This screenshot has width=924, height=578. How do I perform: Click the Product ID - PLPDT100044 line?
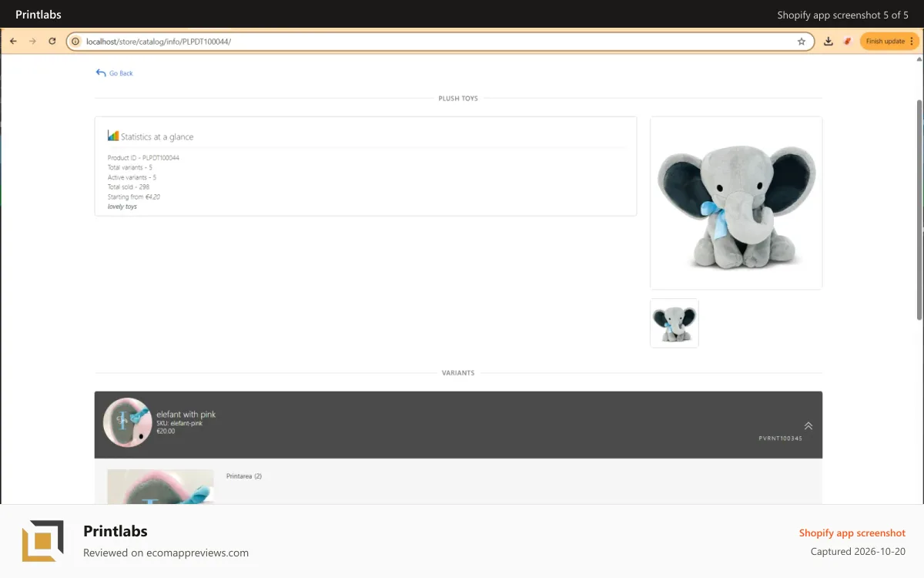point(143,158)
